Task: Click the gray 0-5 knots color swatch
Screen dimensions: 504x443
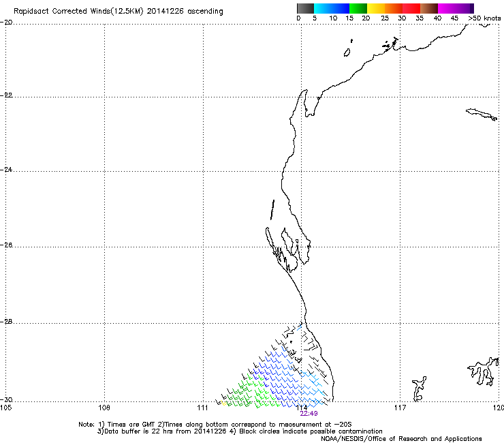Action: [x=305, y=8]
